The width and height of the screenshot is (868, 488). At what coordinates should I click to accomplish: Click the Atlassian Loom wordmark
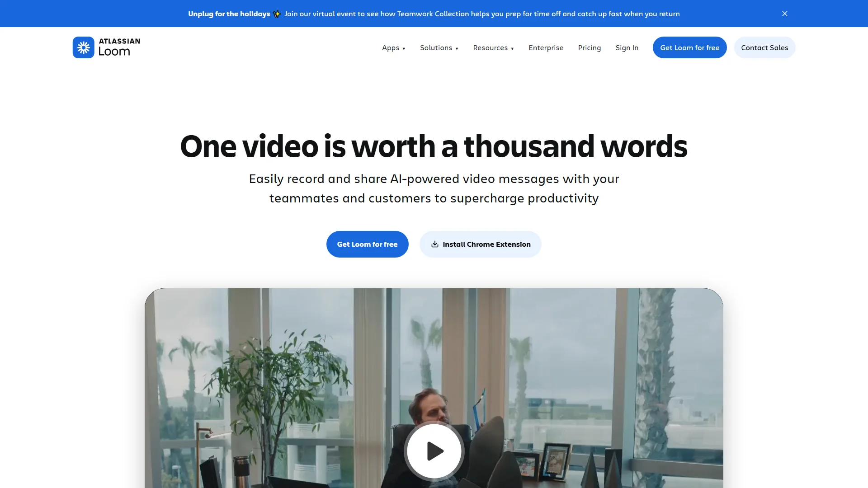click(x=119, y=47)
